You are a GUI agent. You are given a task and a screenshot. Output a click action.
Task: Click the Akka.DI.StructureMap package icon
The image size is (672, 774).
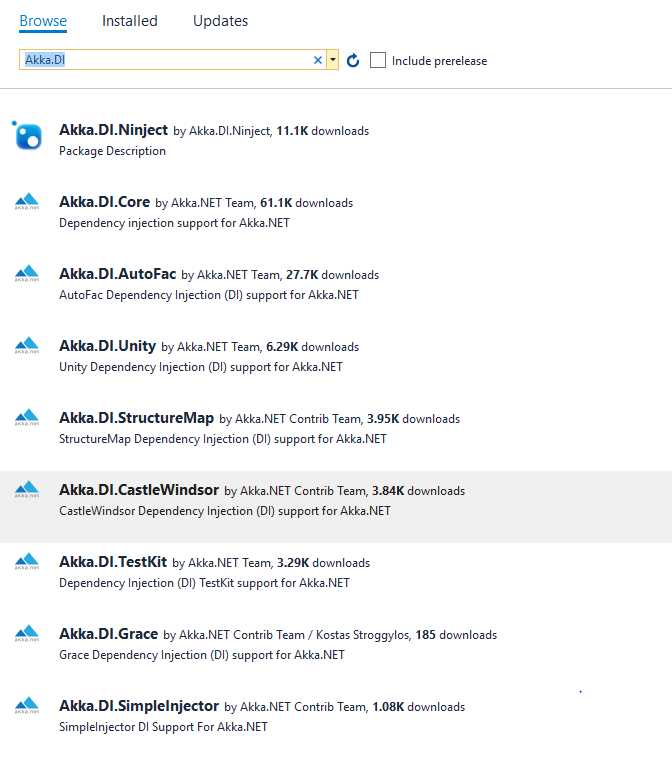tap(27, 418)
